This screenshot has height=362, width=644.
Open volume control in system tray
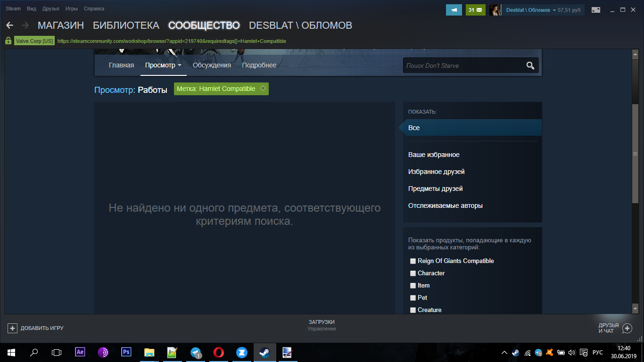572,352
